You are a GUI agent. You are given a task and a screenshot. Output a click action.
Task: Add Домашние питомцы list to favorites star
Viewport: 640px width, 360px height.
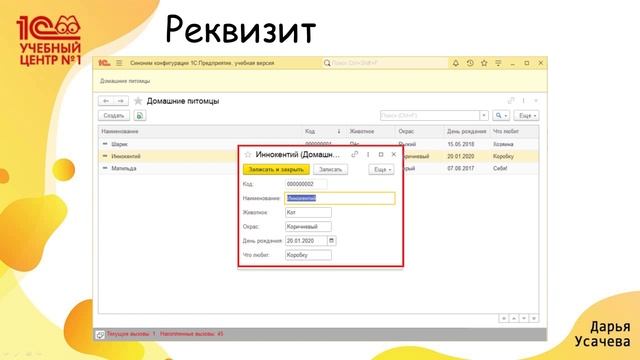coord(138,101)
